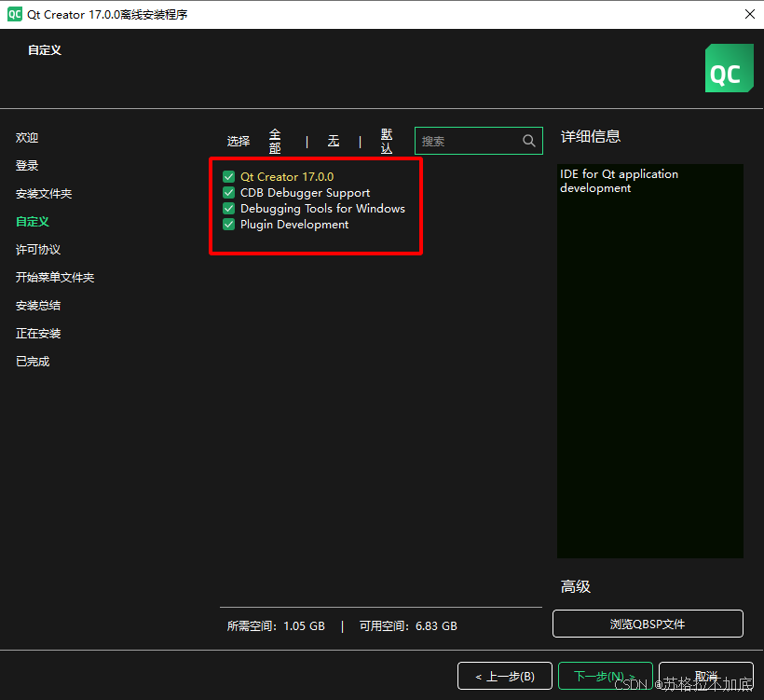764x700 pixels.
Task: Disable the Plugin Development component
Action: [x=228, y=224]
